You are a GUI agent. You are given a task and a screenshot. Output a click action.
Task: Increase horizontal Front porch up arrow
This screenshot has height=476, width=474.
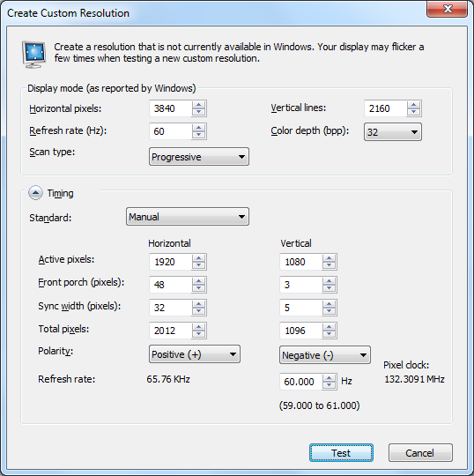pyautogui.click(x=199, y=281)
